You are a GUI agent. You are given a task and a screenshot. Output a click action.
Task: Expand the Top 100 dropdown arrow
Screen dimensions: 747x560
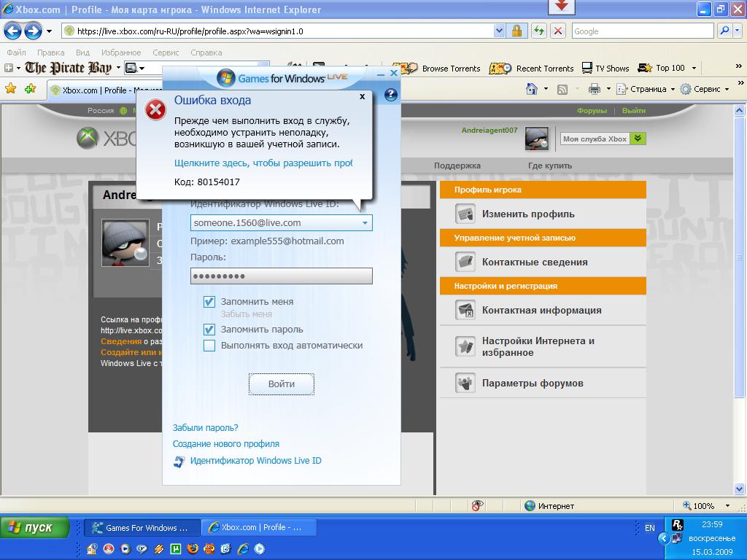pyautogui.click(x=694, y=68)
